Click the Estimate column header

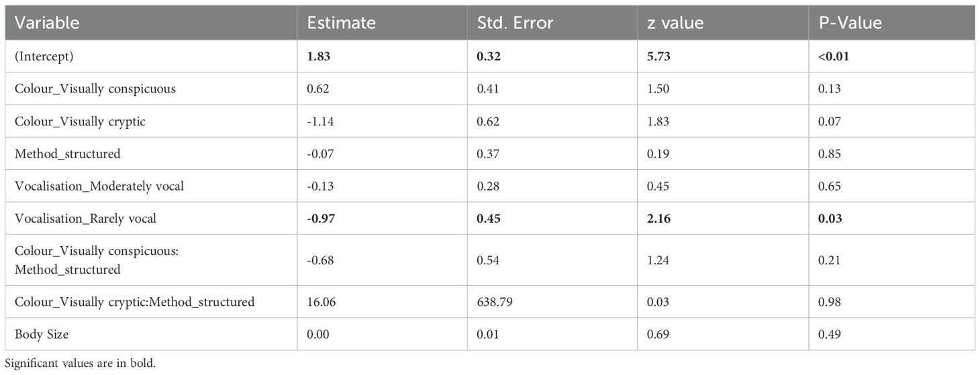341,23
